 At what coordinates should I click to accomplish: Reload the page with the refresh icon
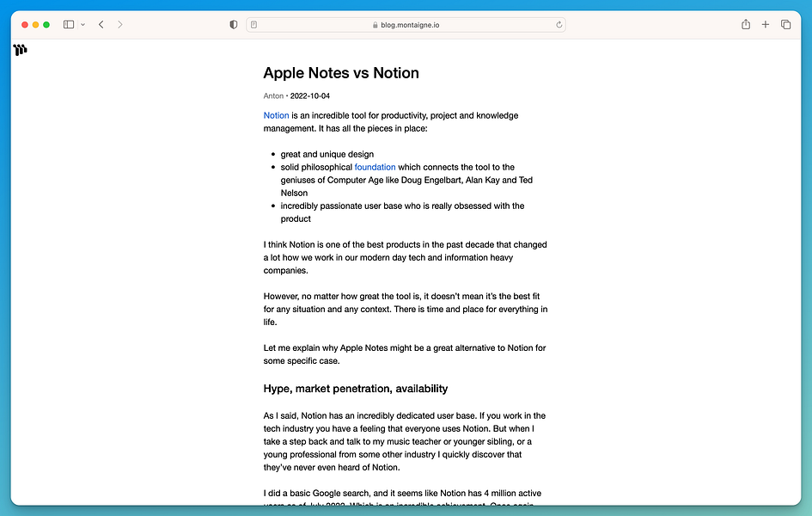559,24
